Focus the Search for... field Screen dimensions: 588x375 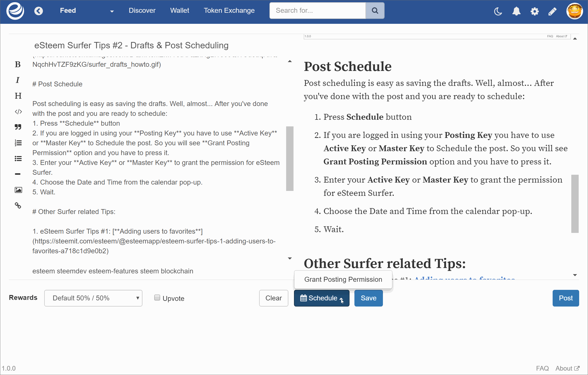coord(318,11)
